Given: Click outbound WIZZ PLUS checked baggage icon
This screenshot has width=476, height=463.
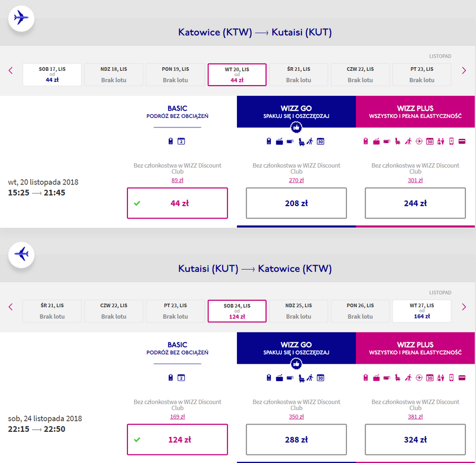Looking at the screenshot, I should tap(377, 142).
